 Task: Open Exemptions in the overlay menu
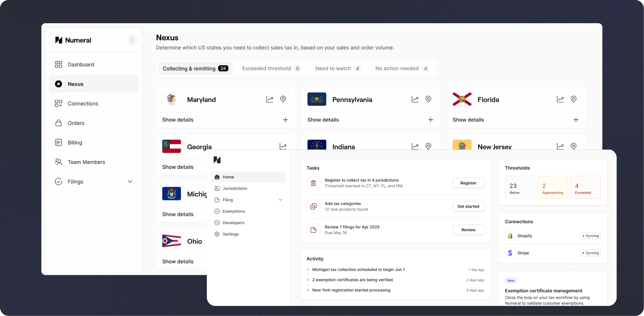point(234,211)
